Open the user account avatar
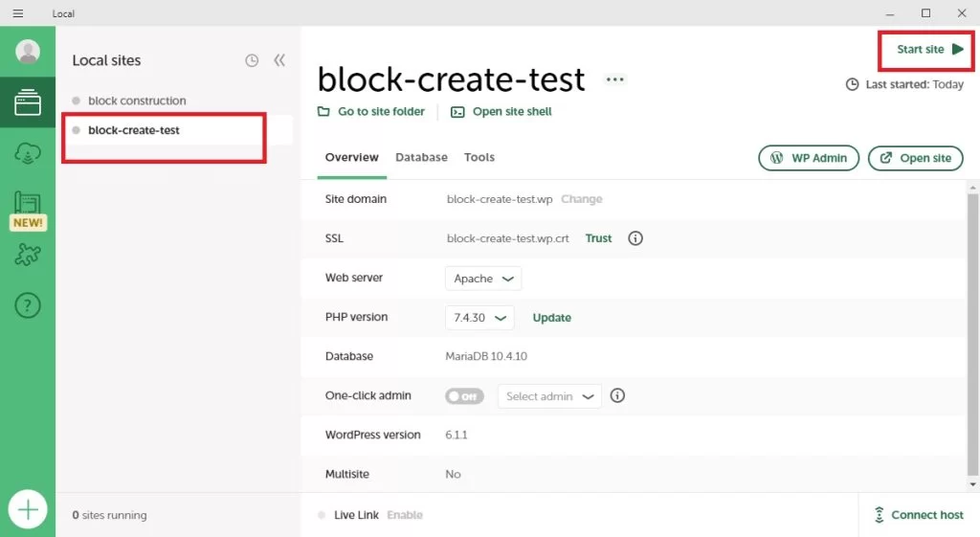Screen dimensions: 980x537 (x=28, y=52)
